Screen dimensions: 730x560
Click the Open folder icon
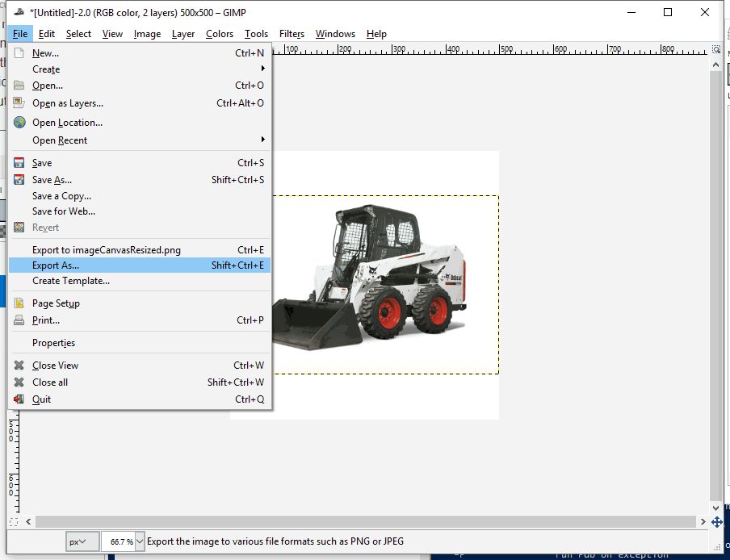point(19,85)
